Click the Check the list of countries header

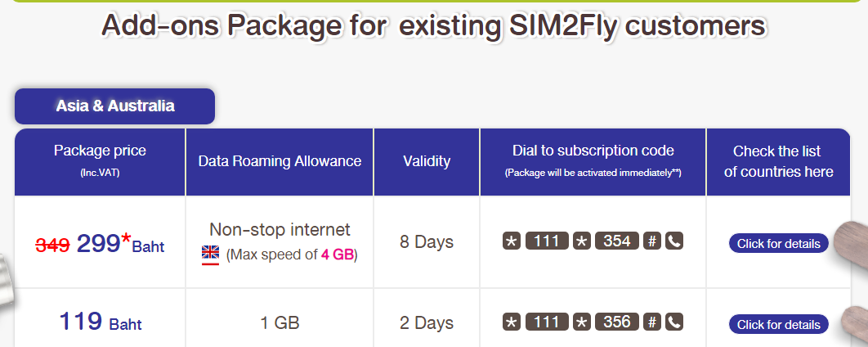pos(778,162)
